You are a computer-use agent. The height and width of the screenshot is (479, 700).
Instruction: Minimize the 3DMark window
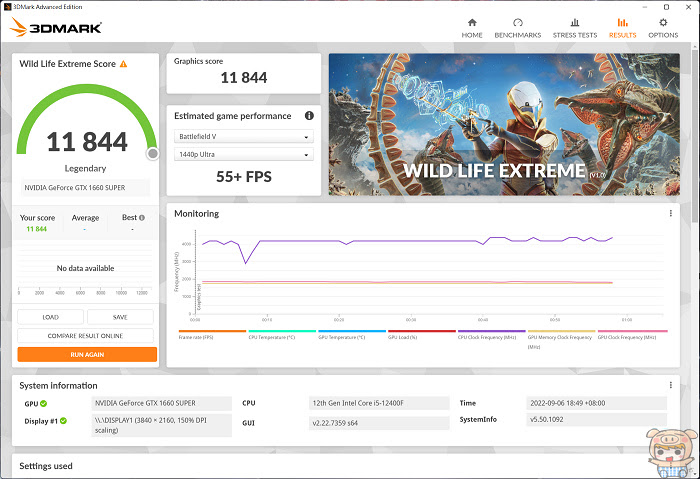click(x=645, y=7)
